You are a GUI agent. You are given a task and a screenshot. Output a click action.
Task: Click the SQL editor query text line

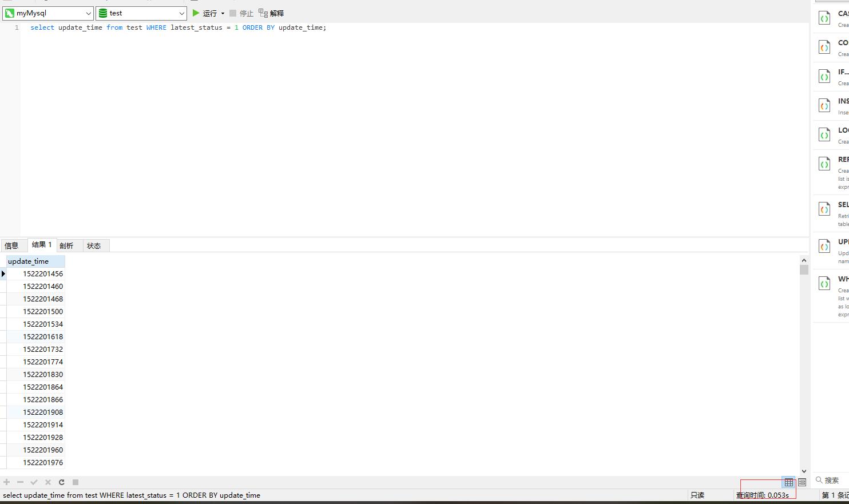pos(178,27)
